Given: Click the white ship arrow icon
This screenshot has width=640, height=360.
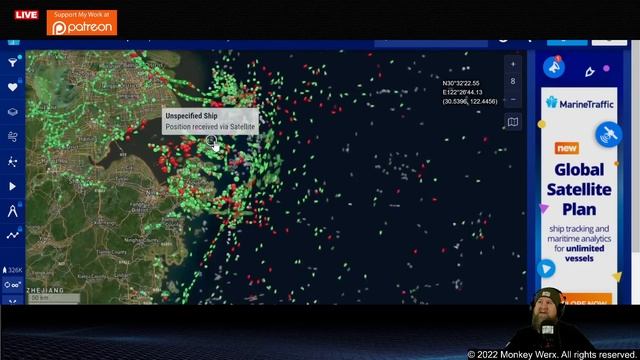Looking at the screenshot, I should point(589,72).
